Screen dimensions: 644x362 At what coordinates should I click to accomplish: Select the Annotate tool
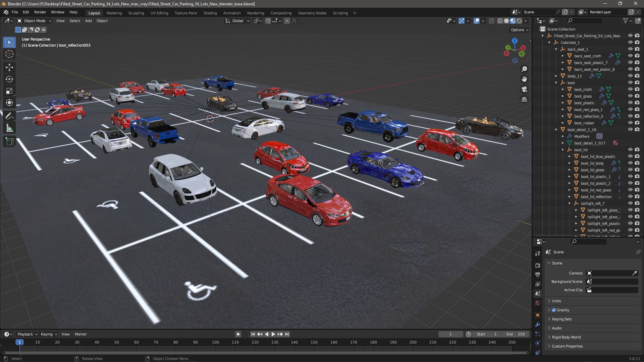pos(9,116)
